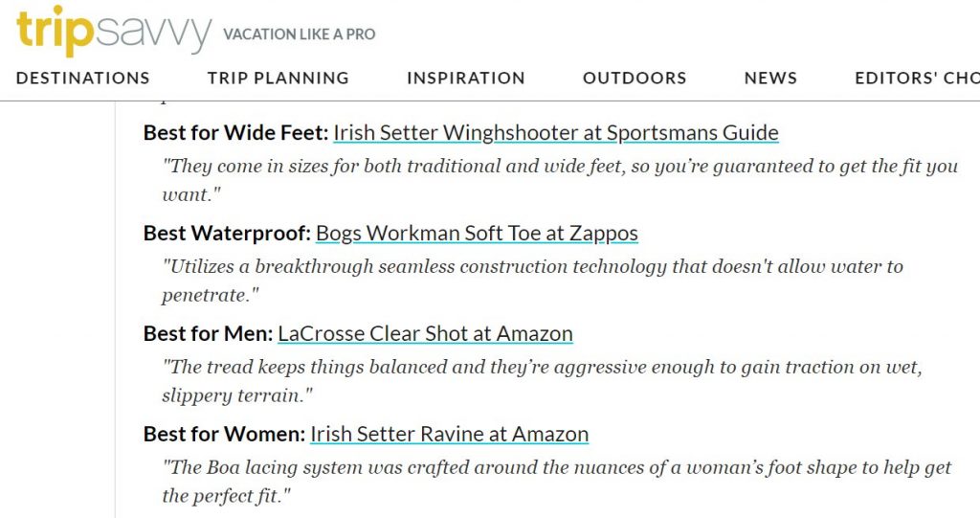Select the Inspiration nav item
980x518 pixels.
(x=466, y=79)
